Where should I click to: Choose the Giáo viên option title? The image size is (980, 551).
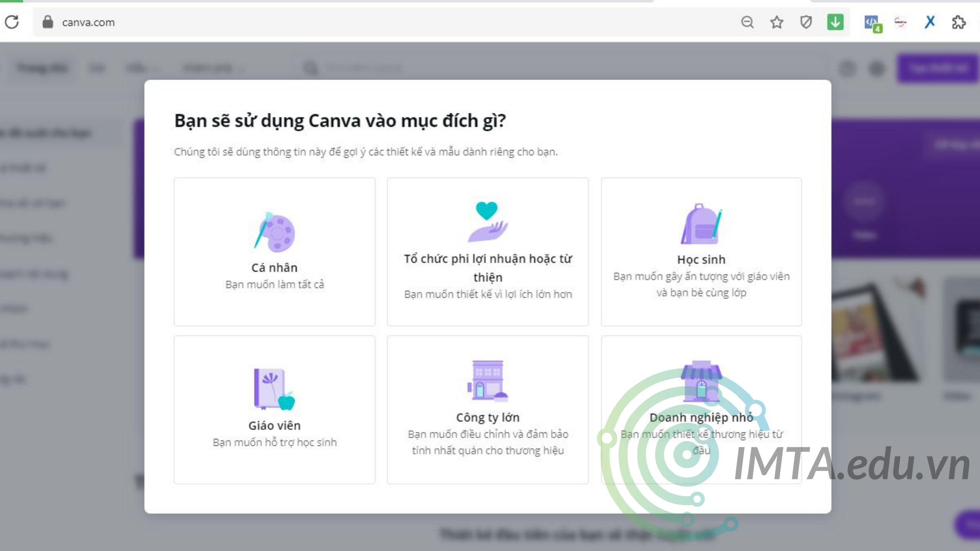tap(274, 425)
